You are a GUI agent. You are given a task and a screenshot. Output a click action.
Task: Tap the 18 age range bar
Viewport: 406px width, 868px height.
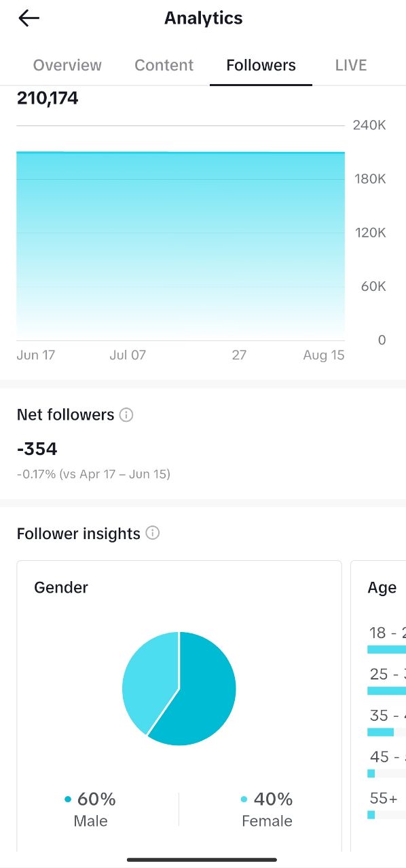(386, 649)
